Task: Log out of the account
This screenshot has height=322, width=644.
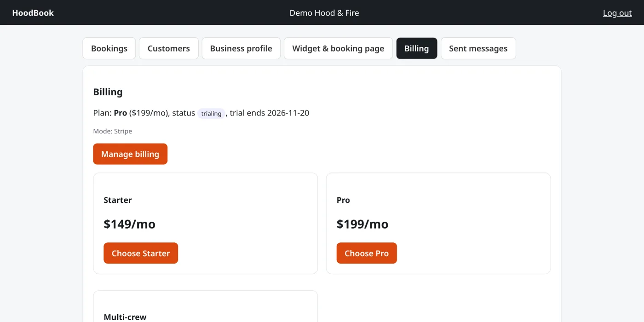Action: click(617, 13)
